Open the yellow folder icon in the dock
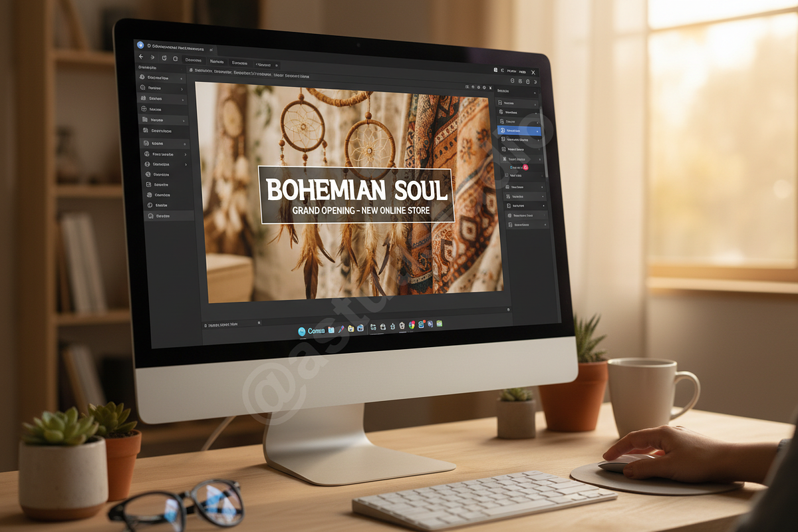The height and width of the screenshot is (532, 798). (x=350, y=329)
